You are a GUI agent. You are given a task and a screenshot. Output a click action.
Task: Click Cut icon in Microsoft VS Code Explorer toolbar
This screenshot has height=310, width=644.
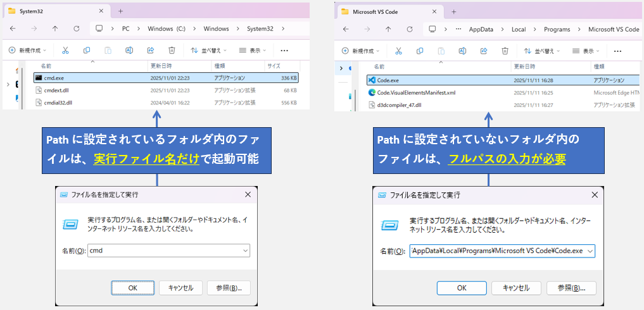(x=398, y=51)
